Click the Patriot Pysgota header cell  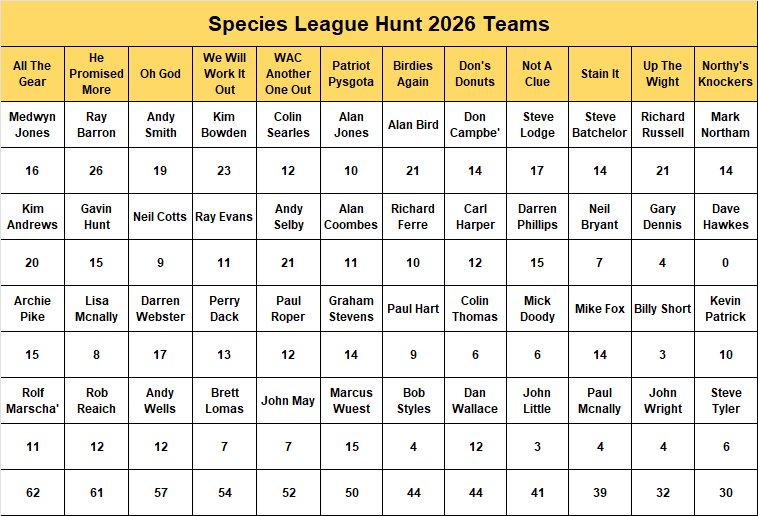point(351,74)
